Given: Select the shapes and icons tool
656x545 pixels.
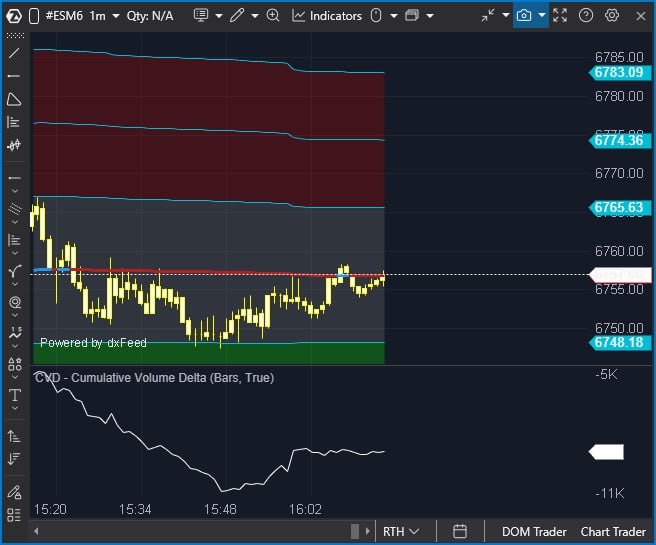Looking at the screenshot, I should pyautogui.click(x=15, y=364).
